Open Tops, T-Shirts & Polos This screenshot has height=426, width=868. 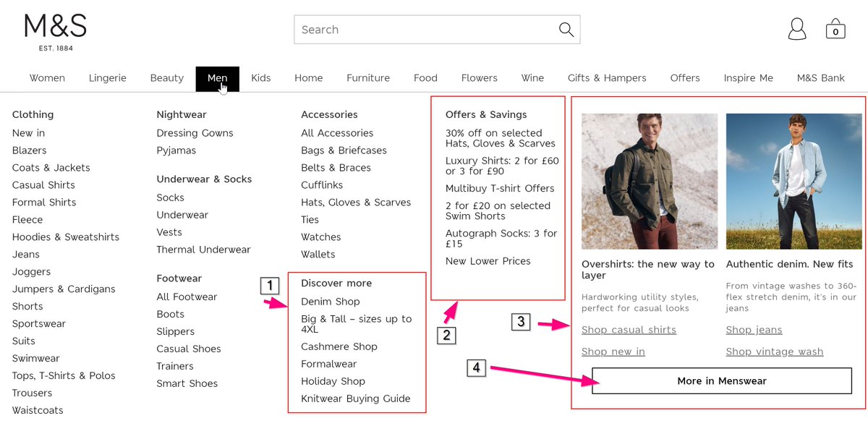(x=64, y=376)
